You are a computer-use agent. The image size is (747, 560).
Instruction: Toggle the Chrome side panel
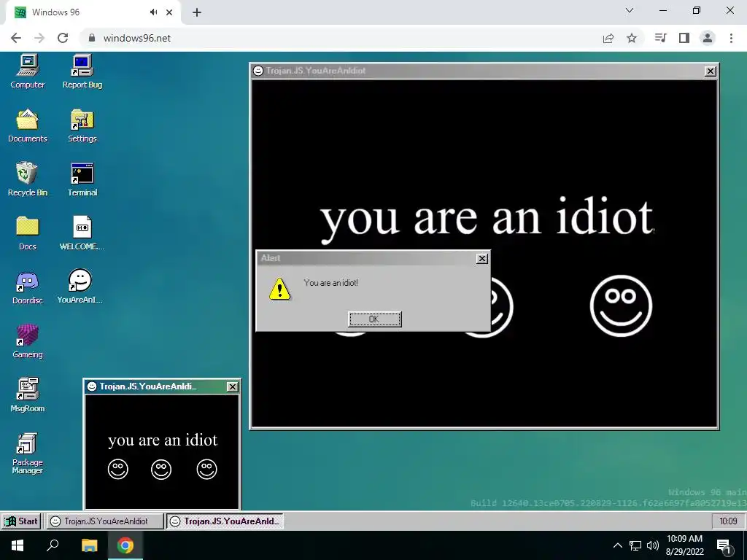coord(684,38)
